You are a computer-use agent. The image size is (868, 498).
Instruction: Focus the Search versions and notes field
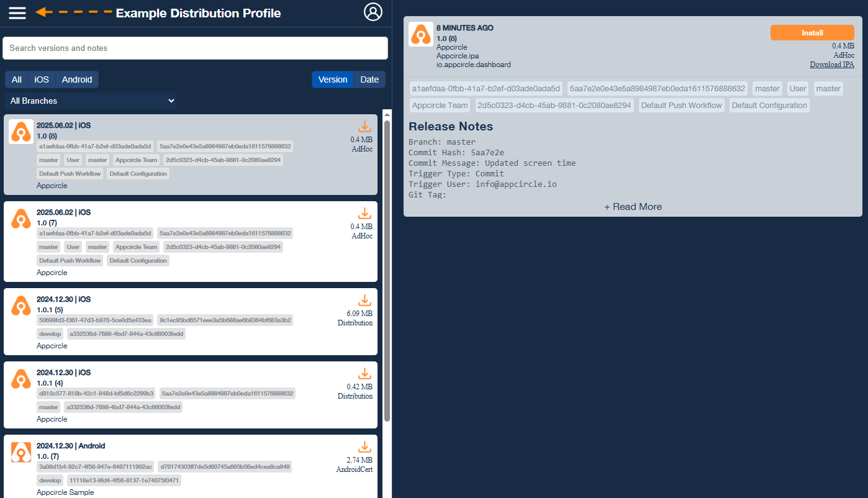pos(195,48)
